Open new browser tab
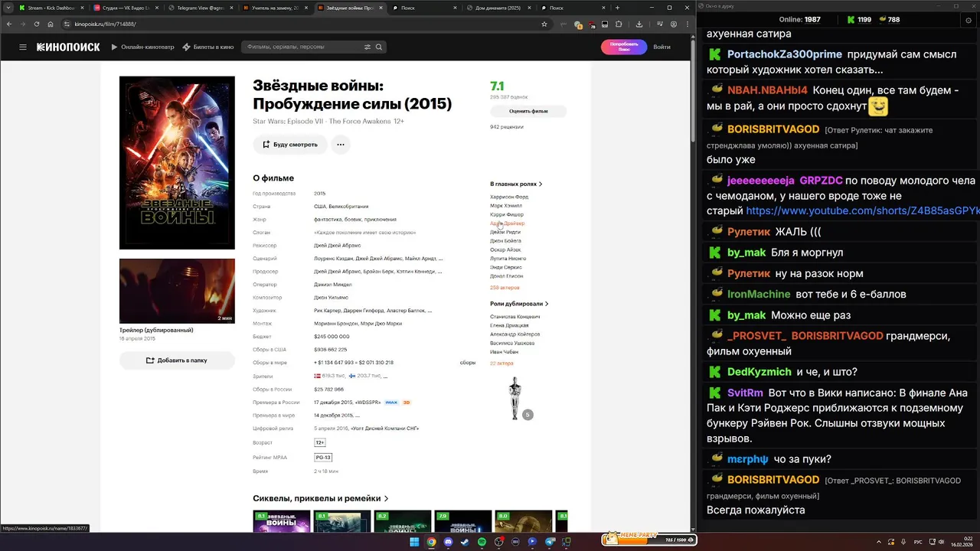 (x=619, y=8)
